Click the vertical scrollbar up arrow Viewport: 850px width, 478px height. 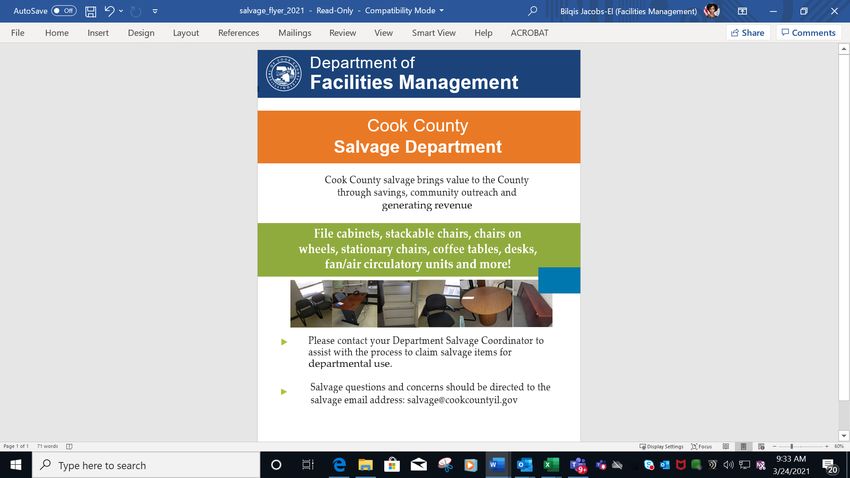(843, 49)
